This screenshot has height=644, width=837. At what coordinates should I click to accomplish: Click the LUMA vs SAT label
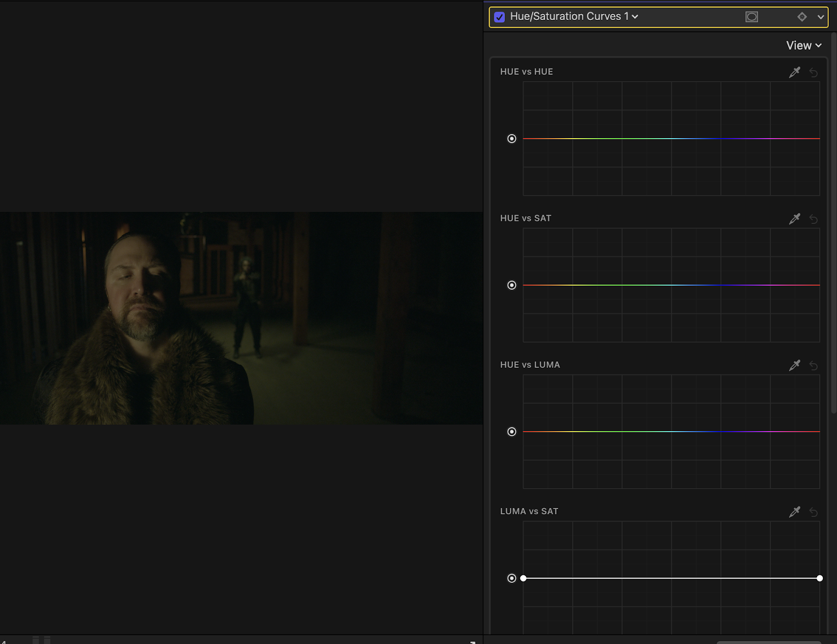coord(529,511)
